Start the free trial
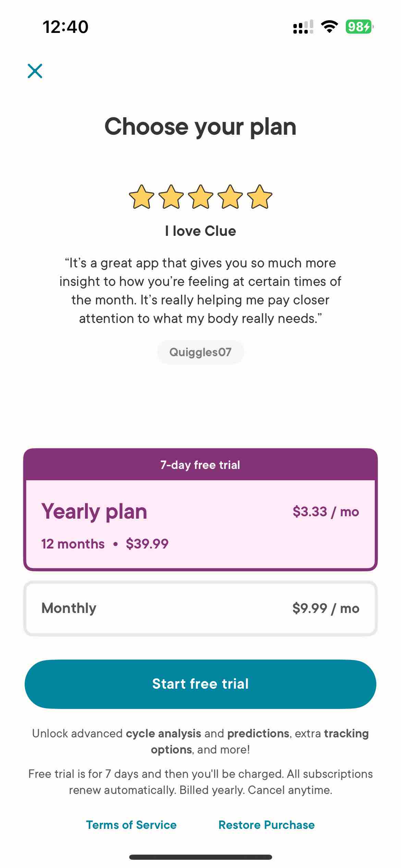 [x=200, y=684]
